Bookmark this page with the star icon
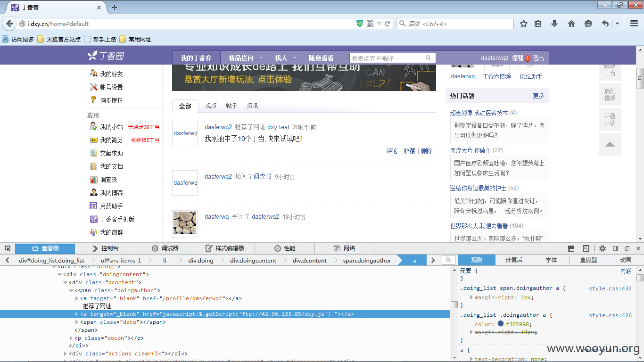644x362 pixels. pos(524,24)
